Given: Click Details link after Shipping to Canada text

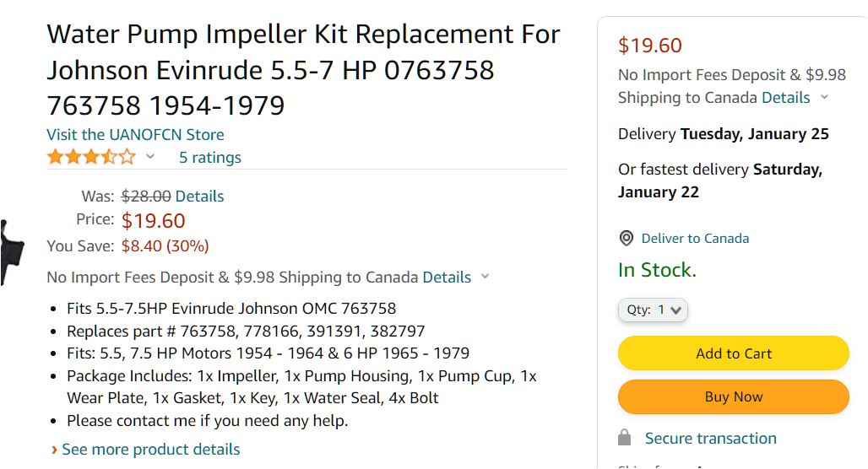Looking at the screenshot, I should coord(447,278).
